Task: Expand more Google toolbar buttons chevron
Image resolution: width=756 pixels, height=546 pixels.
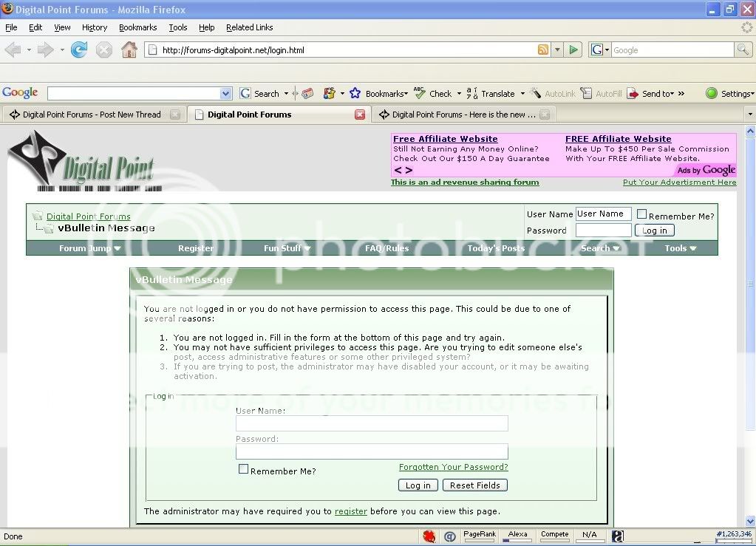Action: [x=681, y=94]
